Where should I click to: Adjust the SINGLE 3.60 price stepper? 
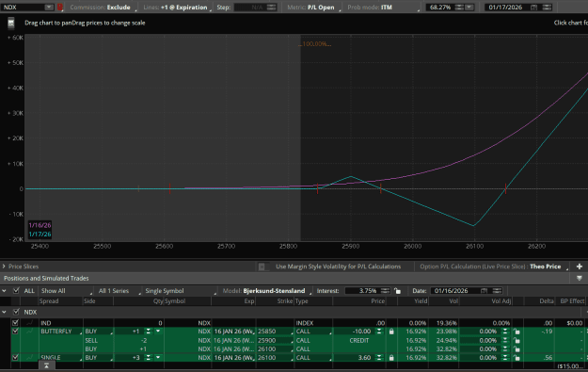[379, 357]
